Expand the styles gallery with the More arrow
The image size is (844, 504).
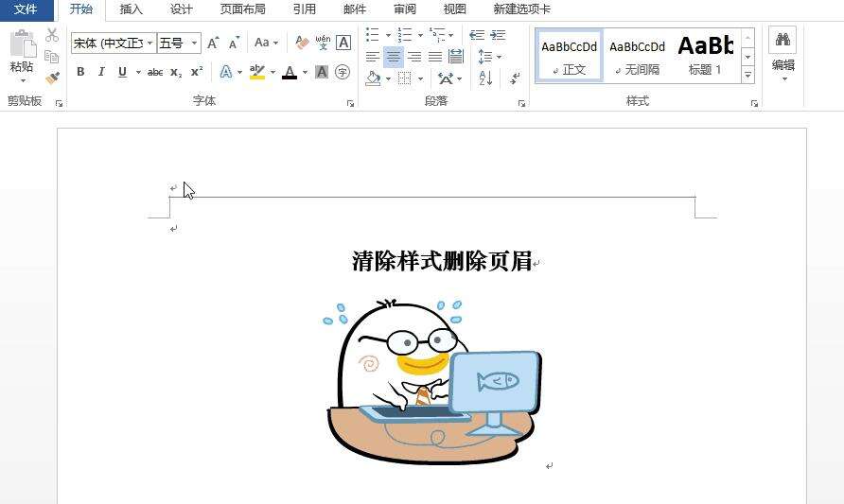[747, 76]
